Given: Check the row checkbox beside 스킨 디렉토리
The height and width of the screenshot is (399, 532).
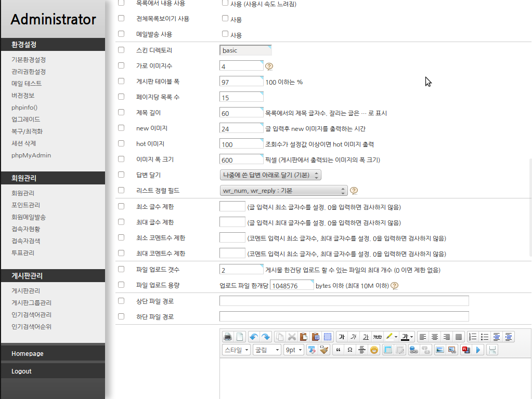Looking at the screenshot, I should [x=121, y=50].
